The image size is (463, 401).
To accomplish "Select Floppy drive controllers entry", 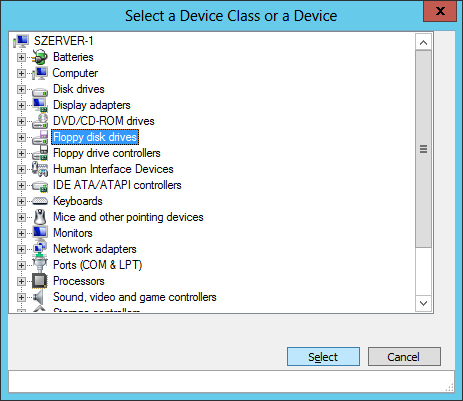I will [x=107, y=153].
